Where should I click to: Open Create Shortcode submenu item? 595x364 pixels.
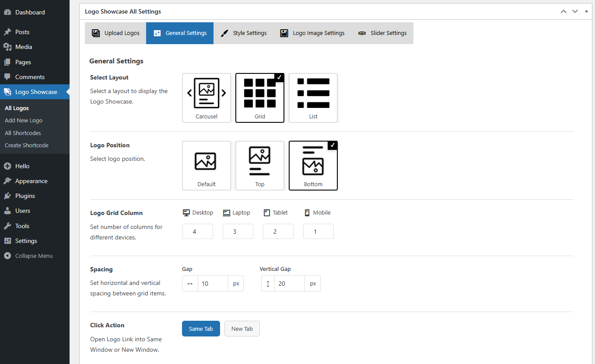(x=27, y=145)
